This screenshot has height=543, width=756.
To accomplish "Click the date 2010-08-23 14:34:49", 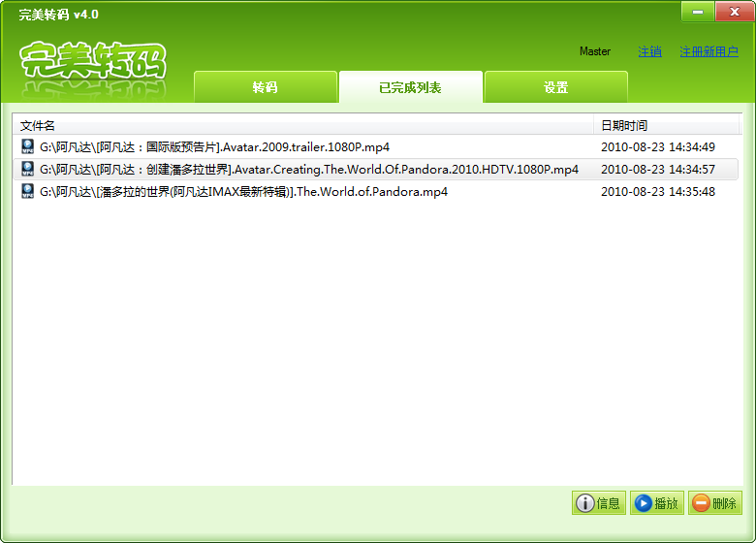I will (x=658, y=146).
